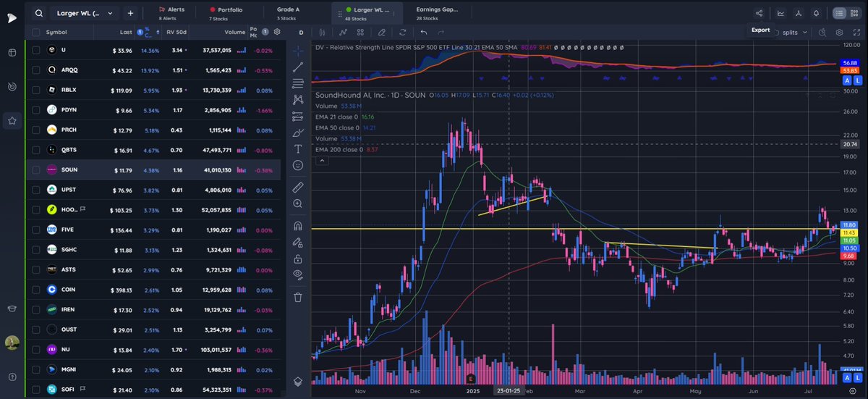This screenshot has width=868, height=399.
Task: Sort by the Volume column header
Action: pyautogui.click(x=234, y=32)
